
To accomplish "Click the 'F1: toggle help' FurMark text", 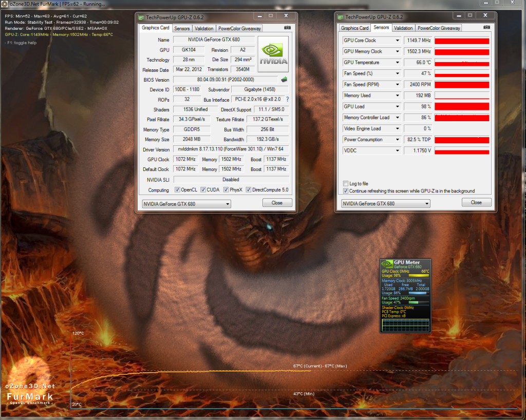I will [21, 43].
